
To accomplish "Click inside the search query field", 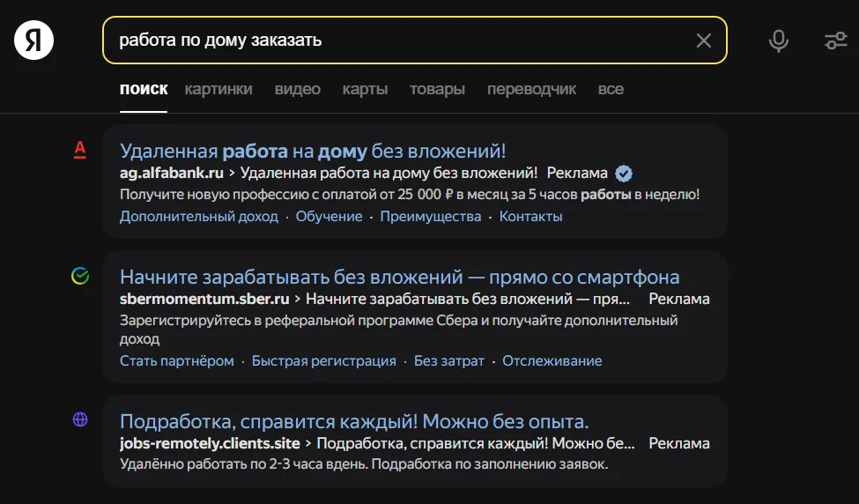I will (396, 41).
